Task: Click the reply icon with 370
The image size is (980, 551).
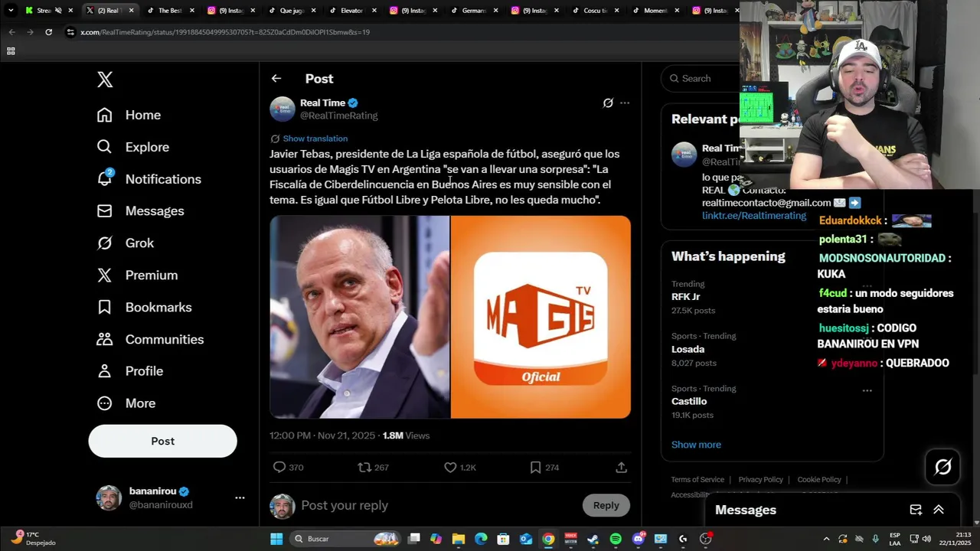Action: click(279, 468)
